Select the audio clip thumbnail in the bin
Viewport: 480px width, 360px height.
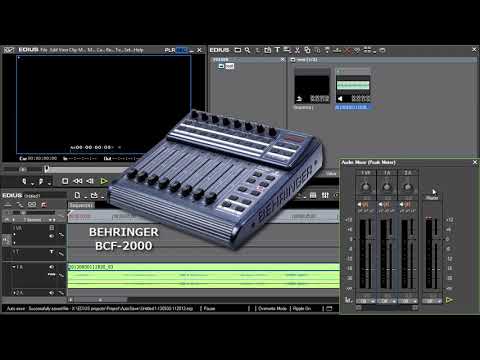353,89
